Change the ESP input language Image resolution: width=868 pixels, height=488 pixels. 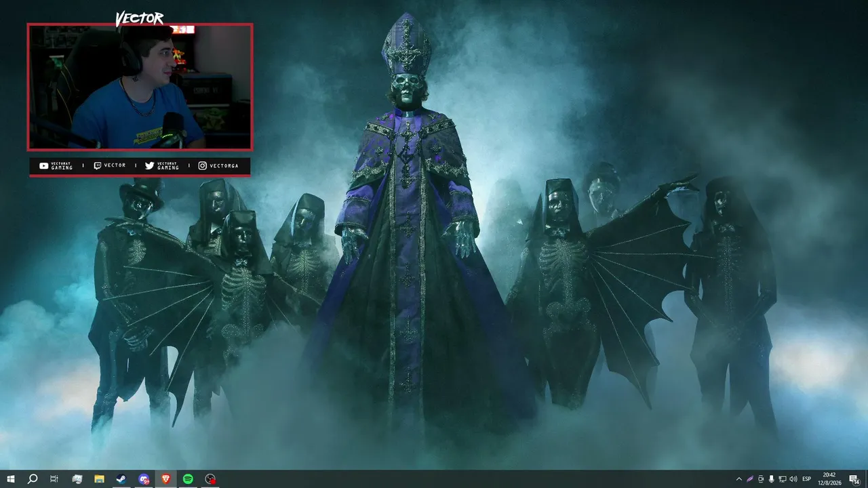[x=807, y=479]
